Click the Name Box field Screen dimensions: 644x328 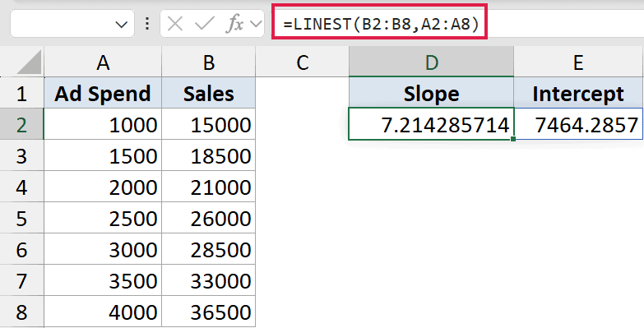pyautogui.click(x=72, y=24)
